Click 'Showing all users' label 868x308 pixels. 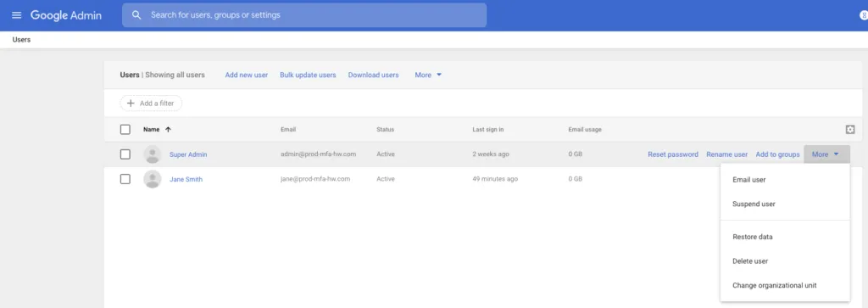pos(175,75)
